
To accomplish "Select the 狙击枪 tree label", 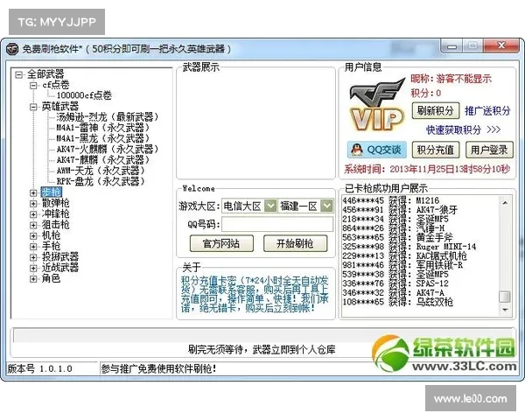I will (x=56, y=225).
